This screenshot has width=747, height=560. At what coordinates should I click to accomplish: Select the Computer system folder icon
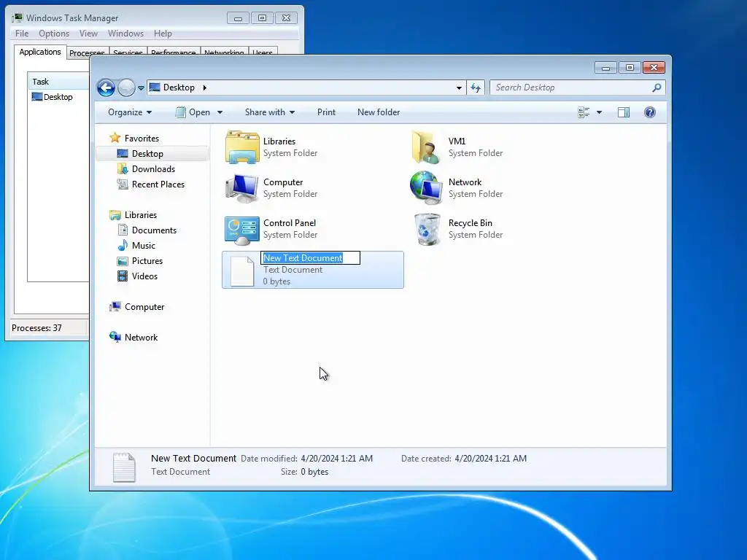click(x=242, y=188)
